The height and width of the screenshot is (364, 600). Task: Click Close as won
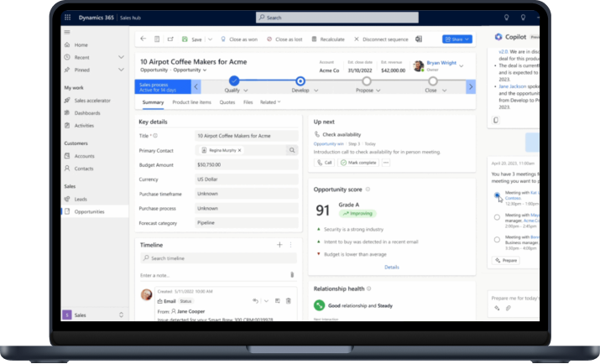coord(239,39)
